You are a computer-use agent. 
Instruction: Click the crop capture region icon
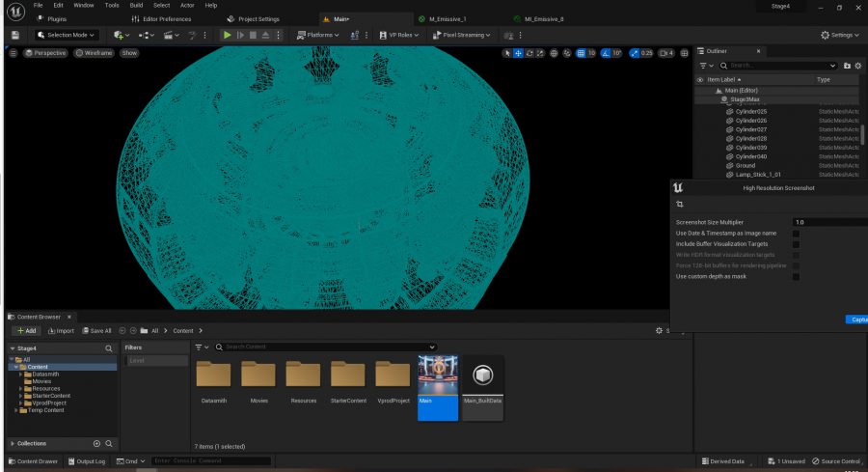pos(679,205)
